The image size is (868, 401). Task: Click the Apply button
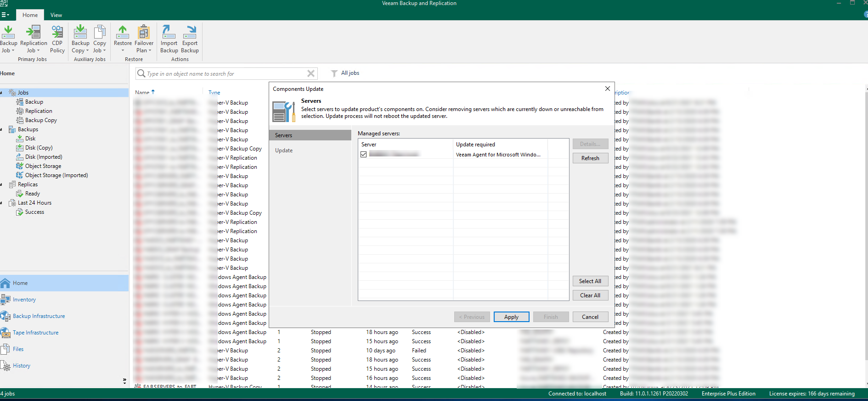(x=511, y=317)
